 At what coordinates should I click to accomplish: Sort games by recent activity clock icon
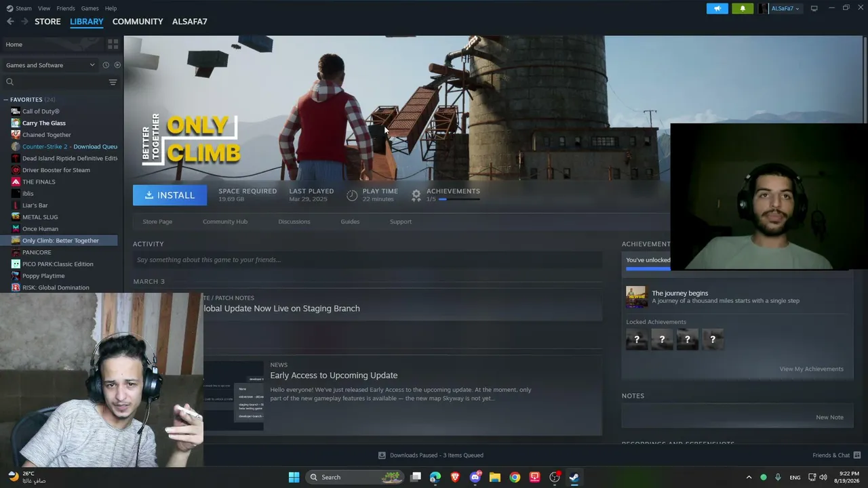tap(106, 65)
